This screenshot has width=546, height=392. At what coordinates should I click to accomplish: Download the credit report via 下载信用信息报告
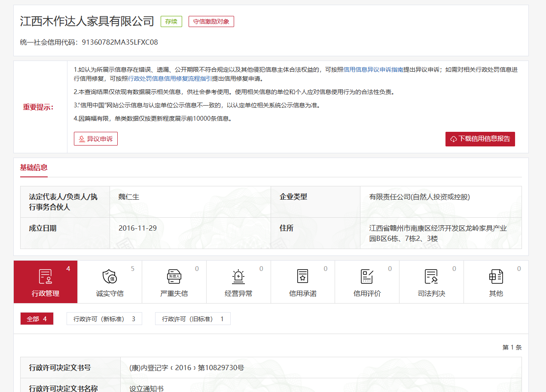point(480,139)
